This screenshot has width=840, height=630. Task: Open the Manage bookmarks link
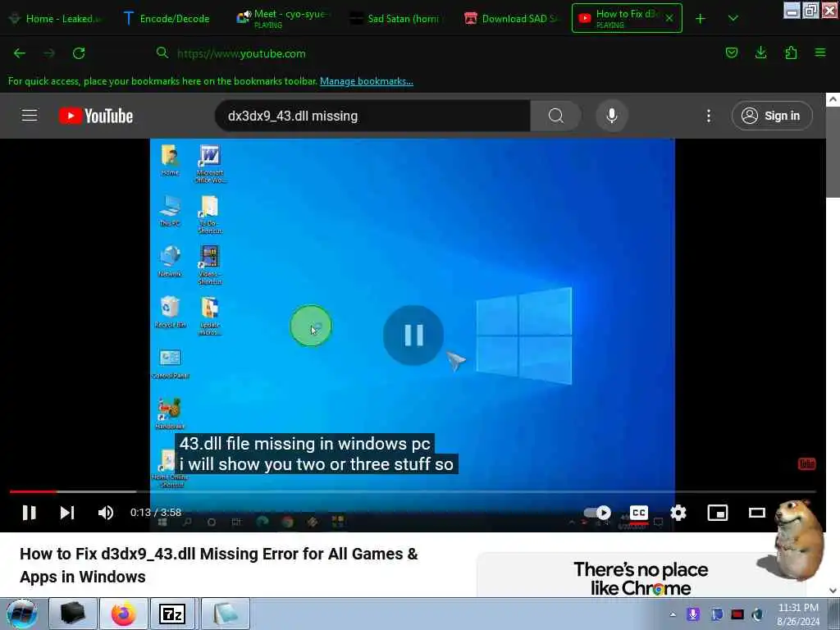(x=367, y=81)
